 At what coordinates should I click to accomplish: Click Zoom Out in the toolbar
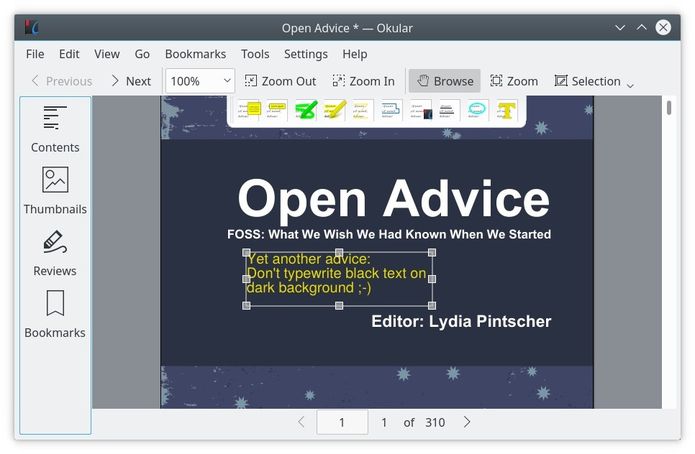[x=280, y=81]
